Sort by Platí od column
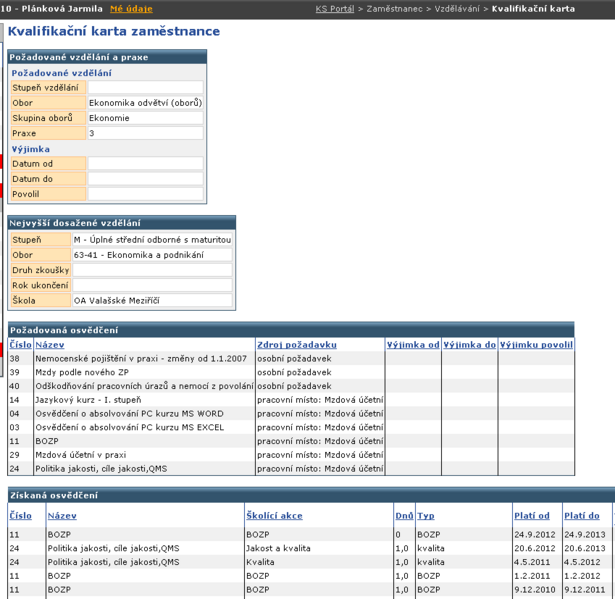This screenshot has width=615, height=599. pyautogui.click(x=532, y=515)
